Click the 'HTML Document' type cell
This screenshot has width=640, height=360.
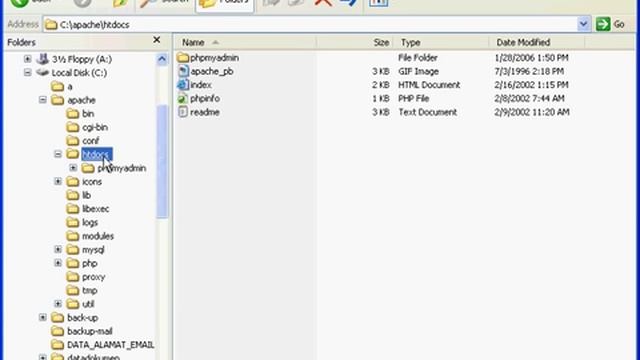[x=429, y=85]
